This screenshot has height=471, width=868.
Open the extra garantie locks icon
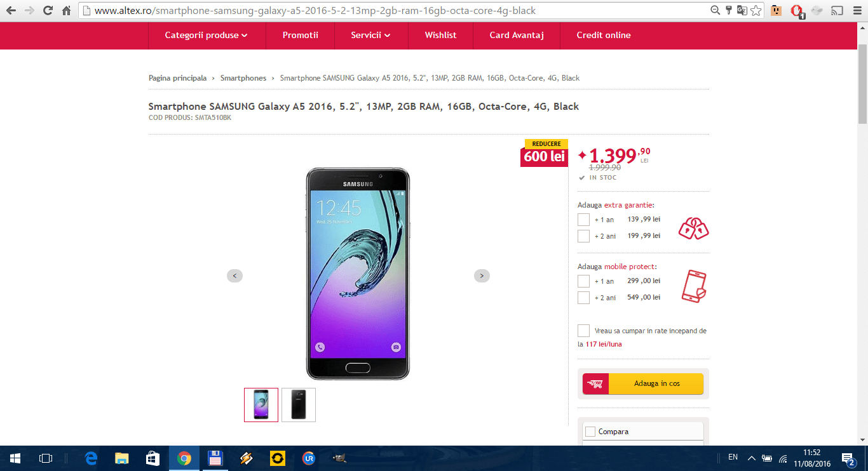[693, 229]
